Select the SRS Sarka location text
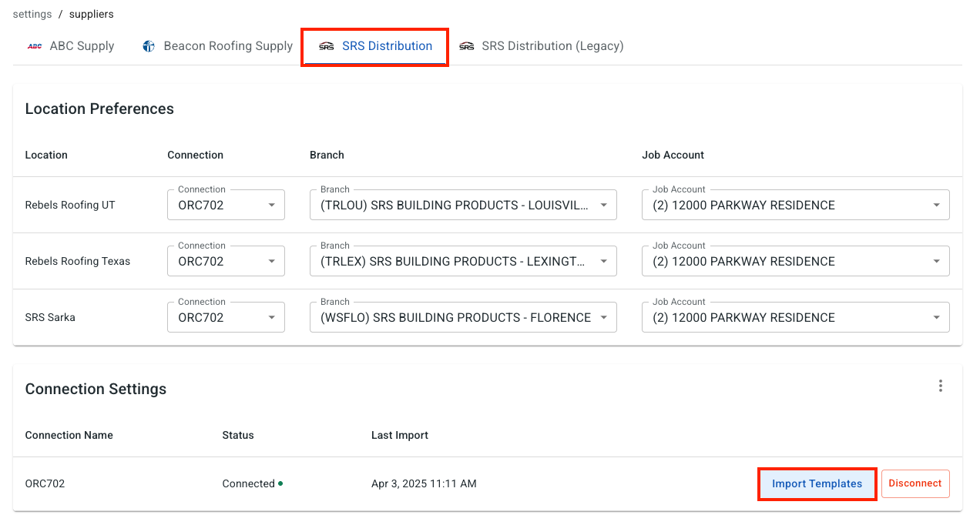Viewport: 980px width, 525px height. 50,317
